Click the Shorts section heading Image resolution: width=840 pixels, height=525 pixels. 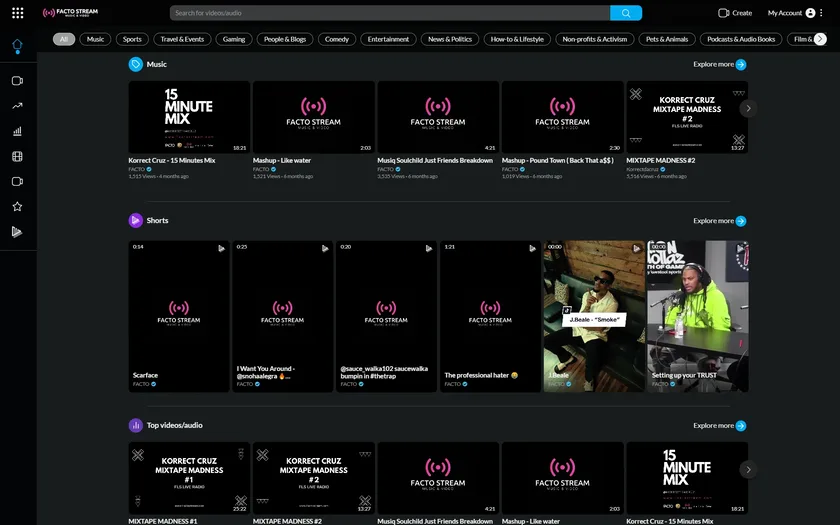[158, 220]
